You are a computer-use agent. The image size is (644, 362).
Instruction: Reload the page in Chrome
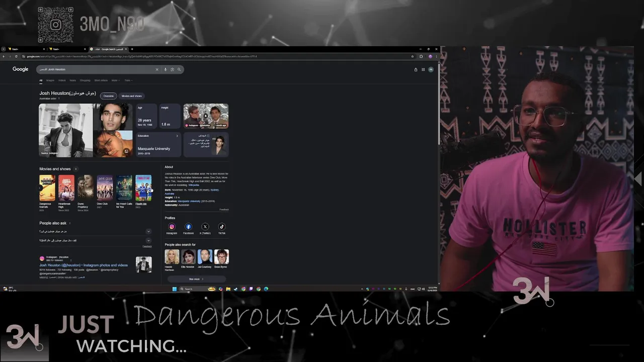(x=17, y=56)
